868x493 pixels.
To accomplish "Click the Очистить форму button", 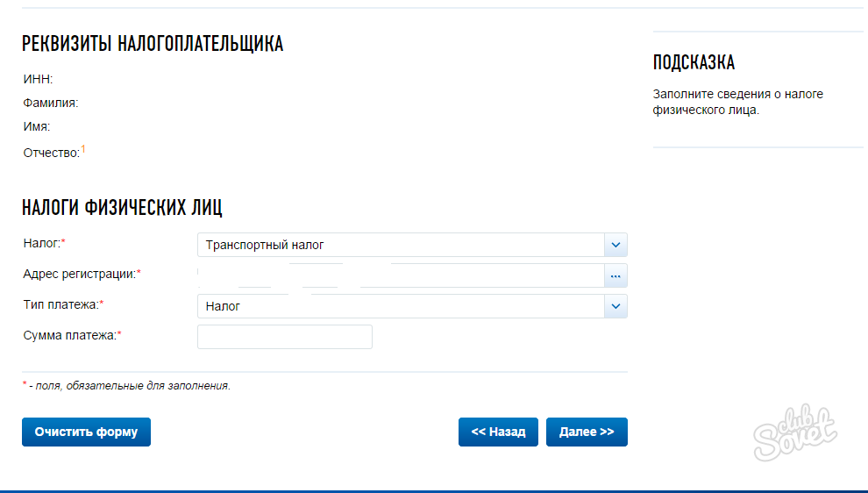I will click(x=86, y=432).
